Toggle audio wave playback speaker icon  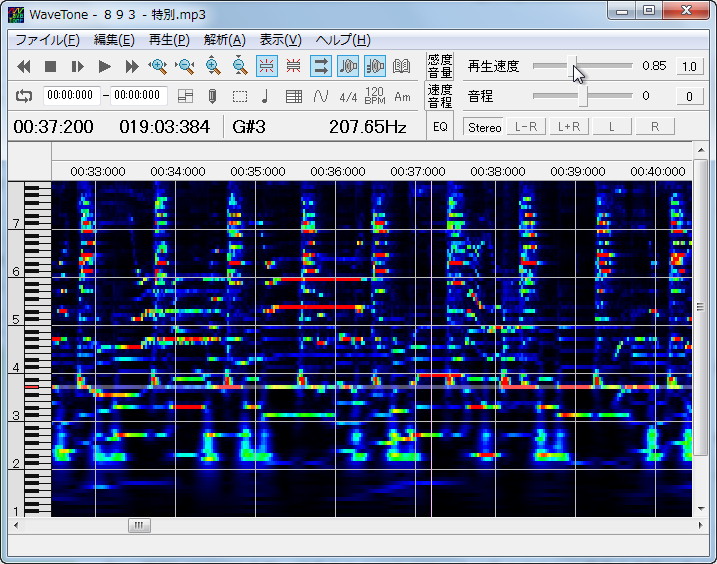pos(348,66)
